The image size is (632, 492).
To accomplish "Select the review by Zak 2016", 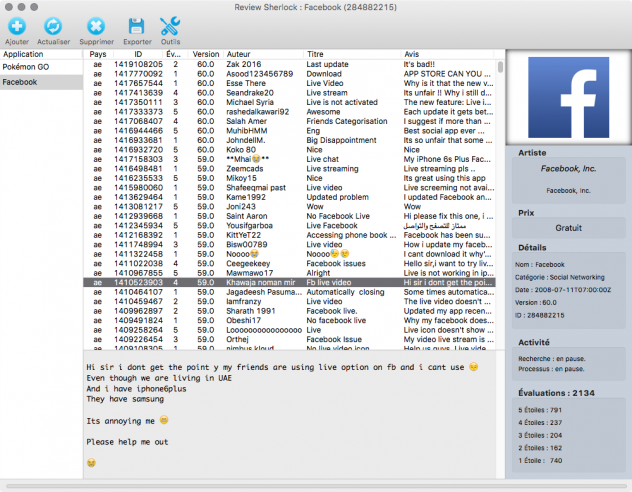I will pos(289,64).
